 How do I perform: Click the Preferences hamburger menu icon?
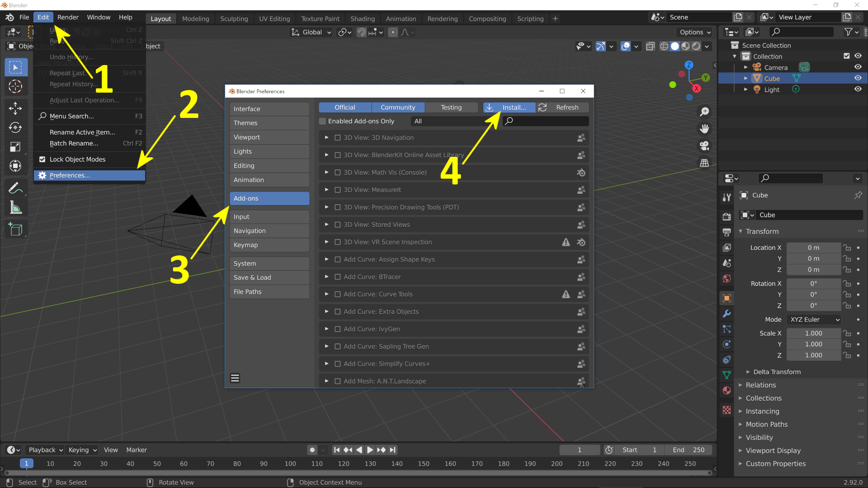(x=235, y=378)
